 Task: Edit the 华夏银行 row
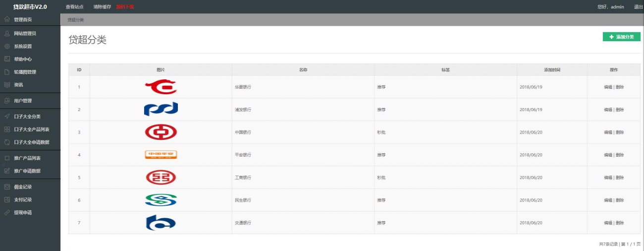click(x=608, y=87)
